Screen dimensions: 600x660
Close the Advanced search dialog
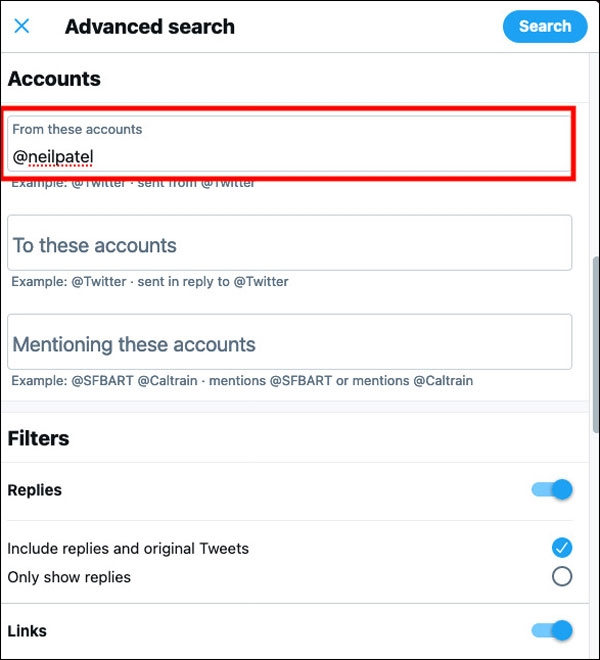(22, 26)
